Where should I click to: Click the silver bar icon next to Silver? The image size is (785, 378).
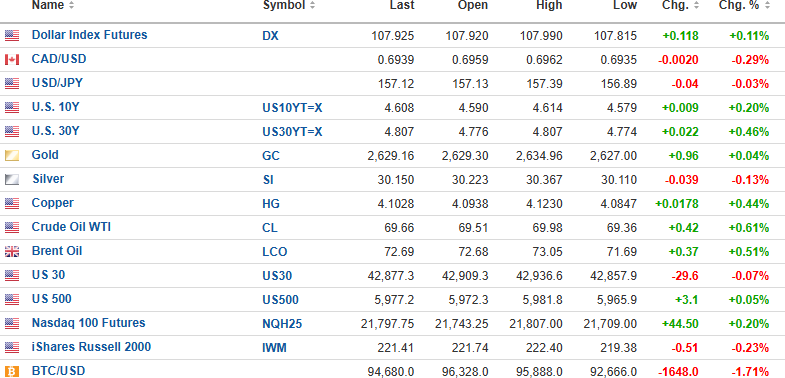pos(12,180)
